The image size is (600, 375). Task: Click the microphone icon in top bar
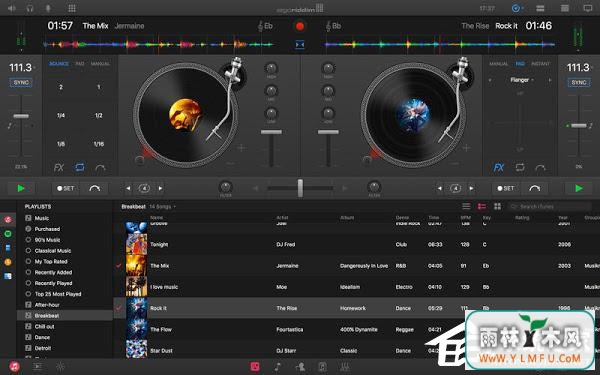pyautogui.click(x=48, y=8)
